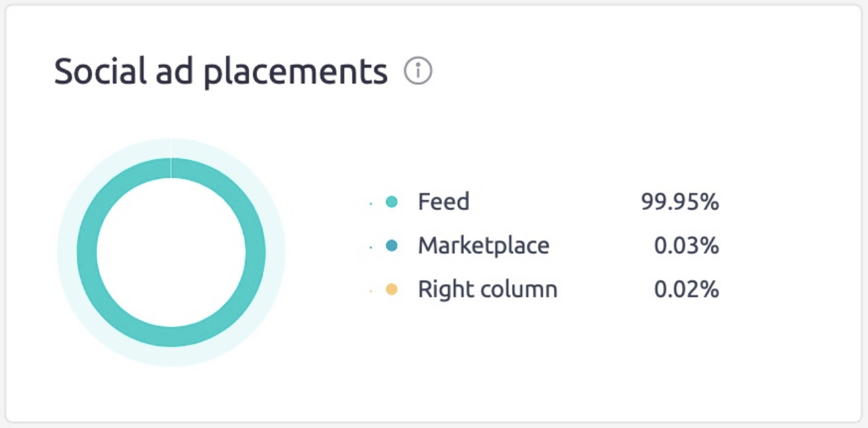Screen dimensions: 868x428
Task: Click the blue Marketplace legend dot
Action: [x=392, y=246]
